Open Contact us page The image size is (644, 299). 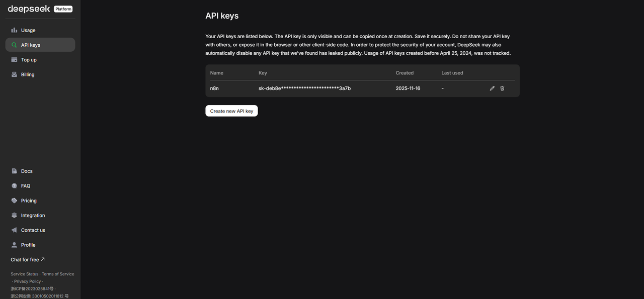coord(40,230)
